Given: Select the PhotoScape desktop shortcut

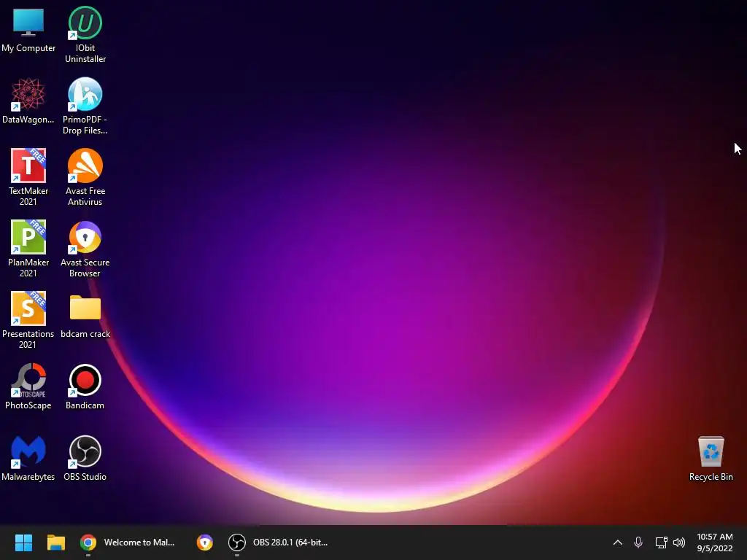Looking at the screenshot, I should [28, 386].
